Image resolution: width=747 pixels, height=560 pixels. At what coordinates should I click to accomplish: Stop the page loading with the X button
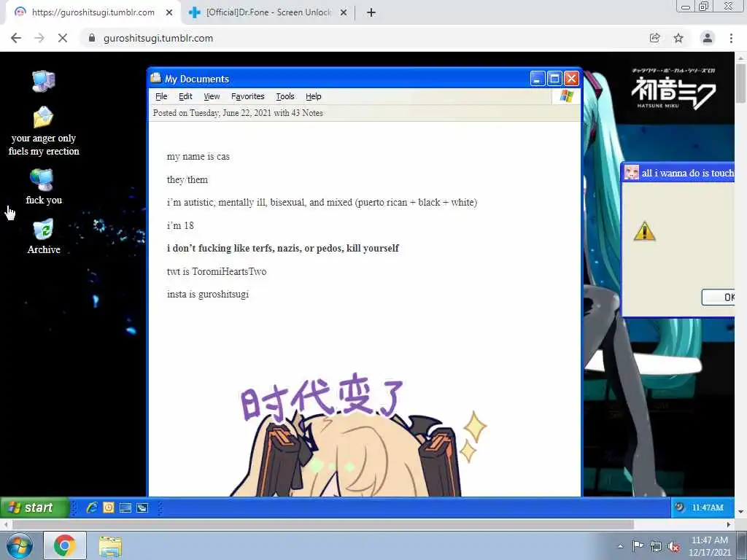[63, 38]
